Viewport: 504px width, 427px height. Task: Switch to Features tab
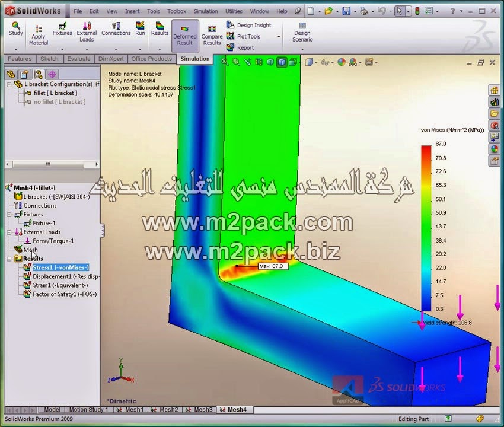click(x=20, y=59)
